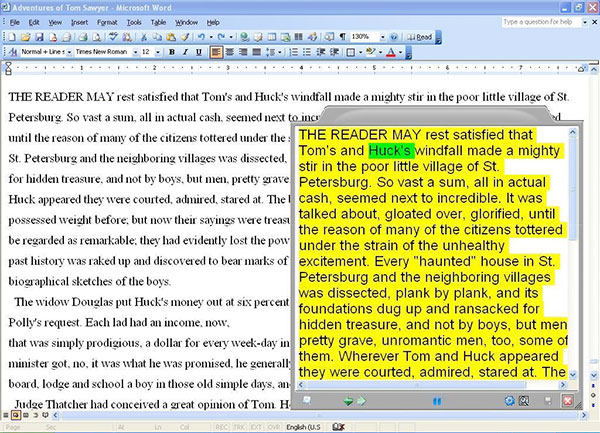Center-align the paragraph
The height and width of the screenshot is (433, 600).
(x=230, y=52)
